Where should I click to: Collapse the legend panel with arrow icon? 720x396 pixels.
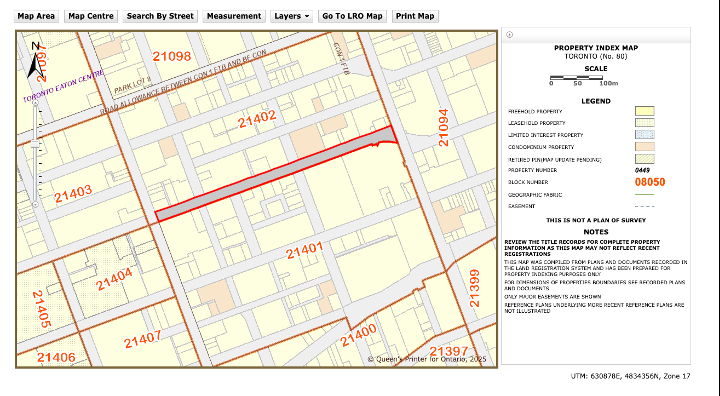509,35
